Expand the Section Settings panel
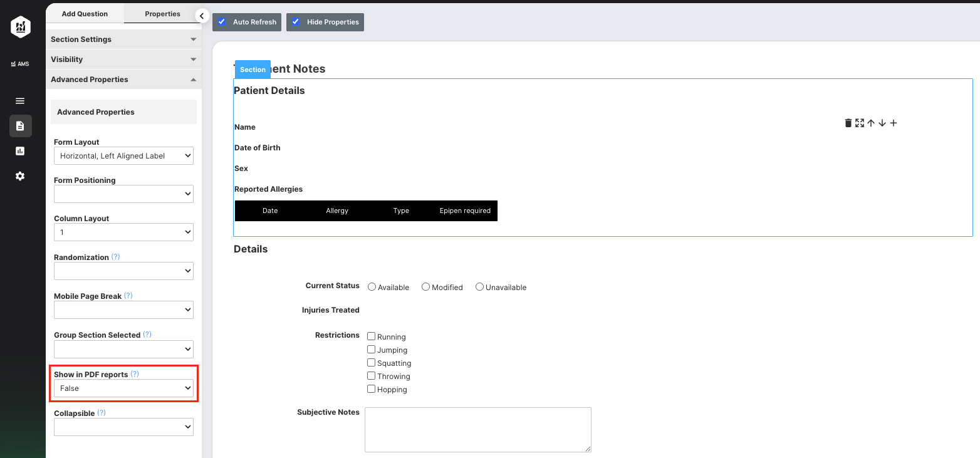The height and width of the screenshot is (458, 980). point(123,39)
